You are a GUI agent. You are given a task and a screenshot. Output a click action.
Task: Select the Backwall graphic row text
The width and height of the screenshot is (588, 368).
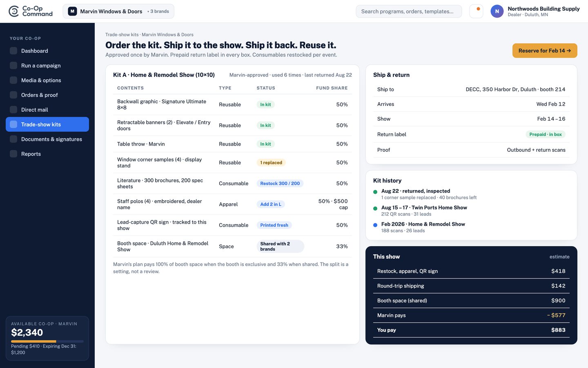click(x=162, y=105)
